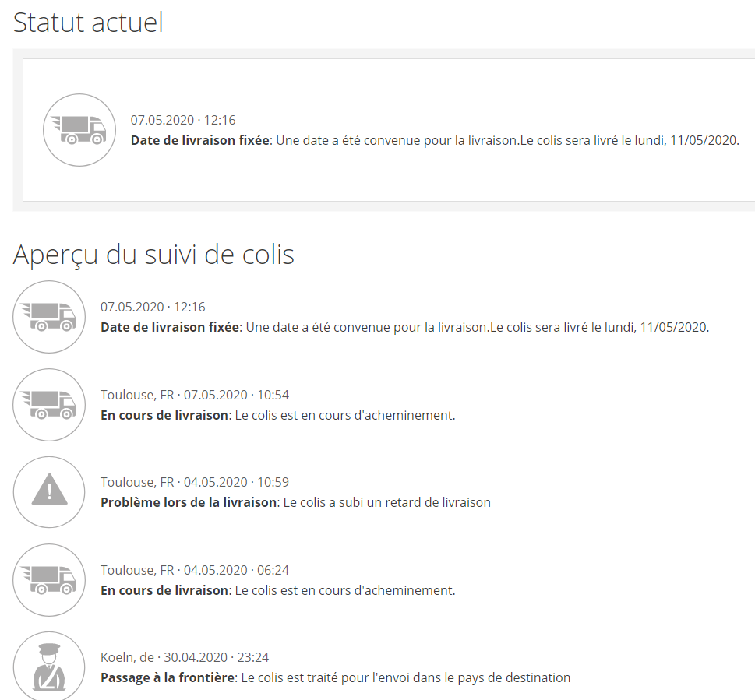Screen dimensions: 755x700
Task: Click the truck icon for 07.05.2020 12:16 timeline entry
Action: tap(49, 316)
